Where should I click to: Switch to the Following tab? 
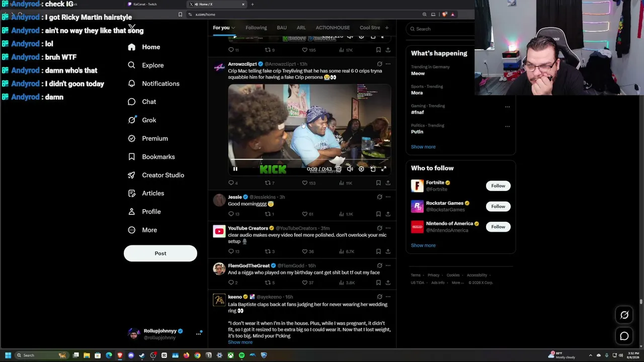point(256,28)
